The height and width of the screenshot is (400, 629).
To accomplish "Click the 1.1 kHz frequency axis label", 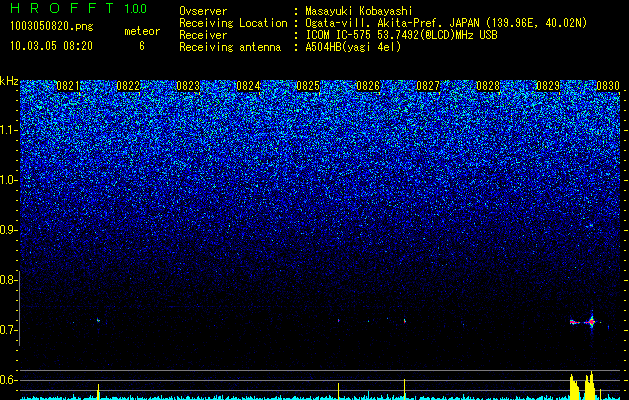I will 8,131.
